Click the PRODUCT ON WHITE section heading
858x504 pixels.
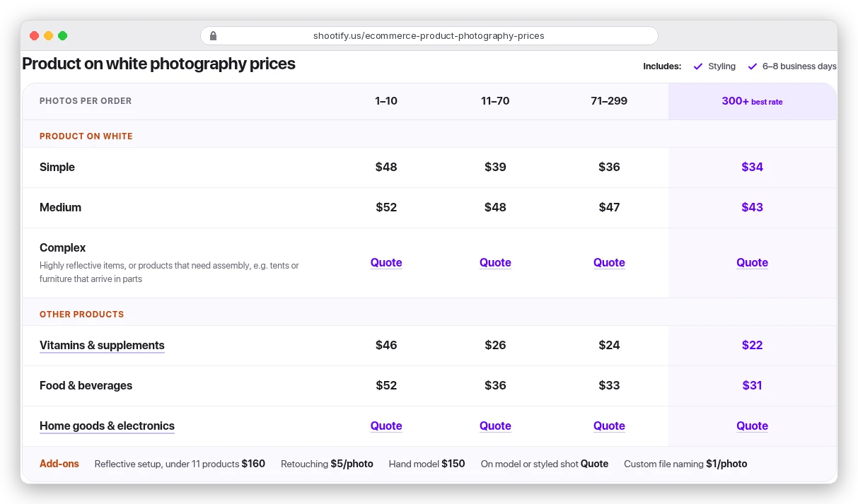tap(86, 136)
